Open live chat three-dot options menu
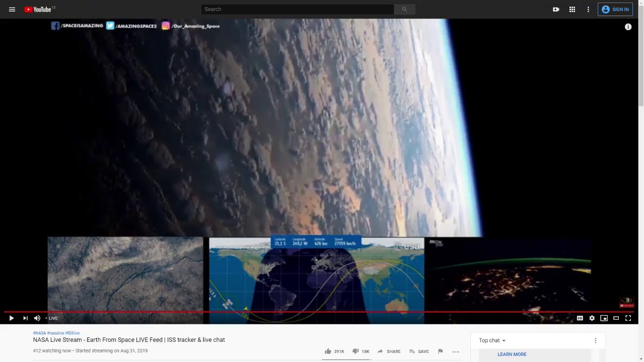Viewport: 644px width, 362px height. 596,340
